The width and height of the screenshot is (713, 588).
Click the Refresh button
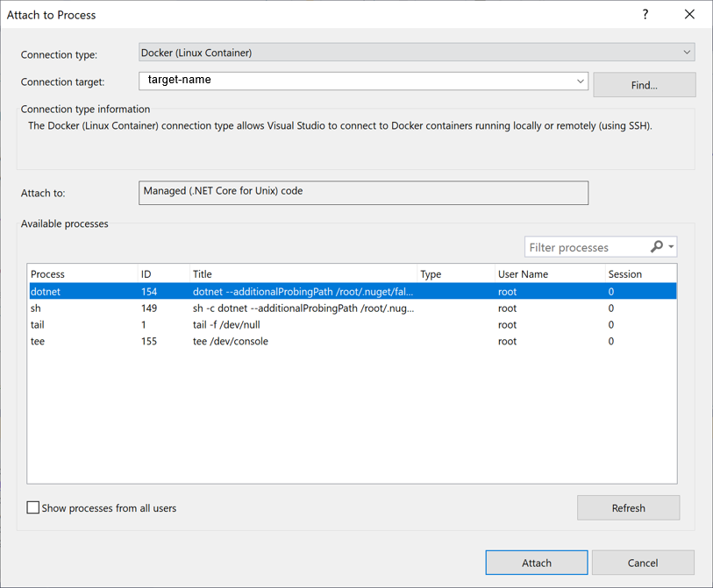tap(628, 507)
